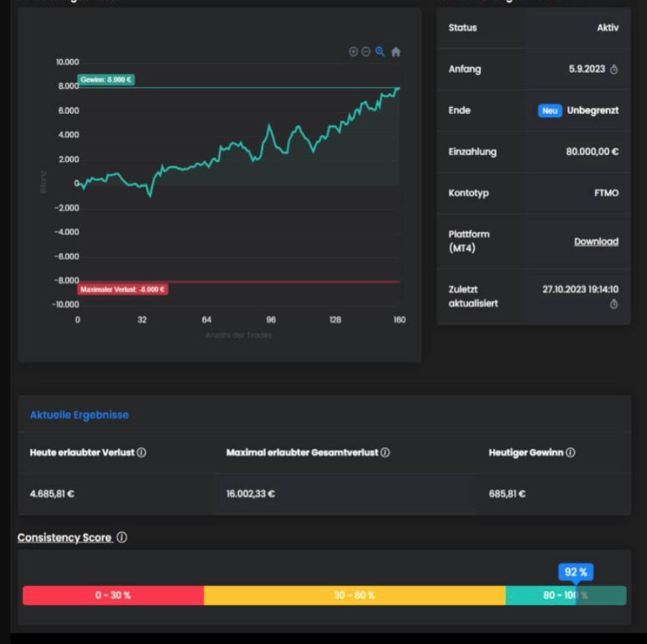Reset chart view with the home icon
Screen dimensions: 647x644
coord(396,52)
